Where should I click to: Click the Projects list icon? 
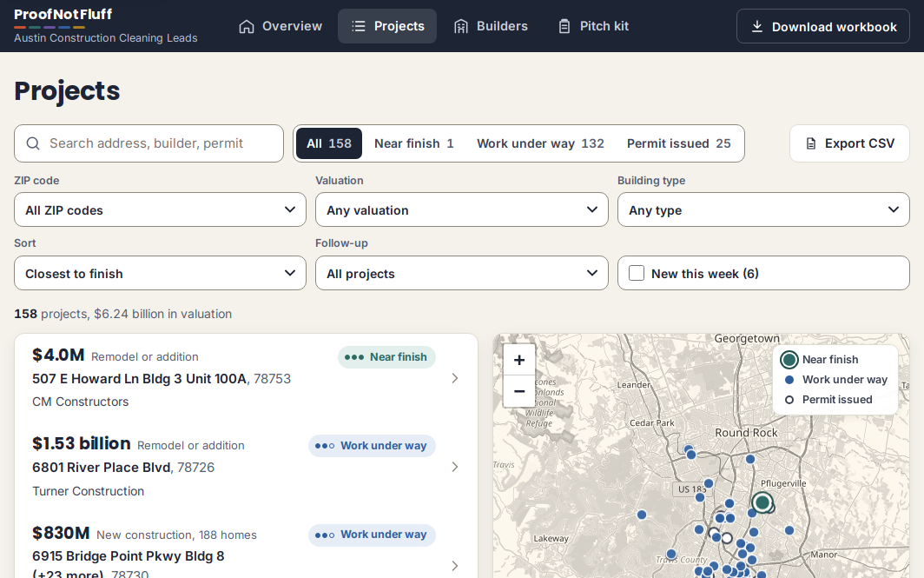point(359,26)
